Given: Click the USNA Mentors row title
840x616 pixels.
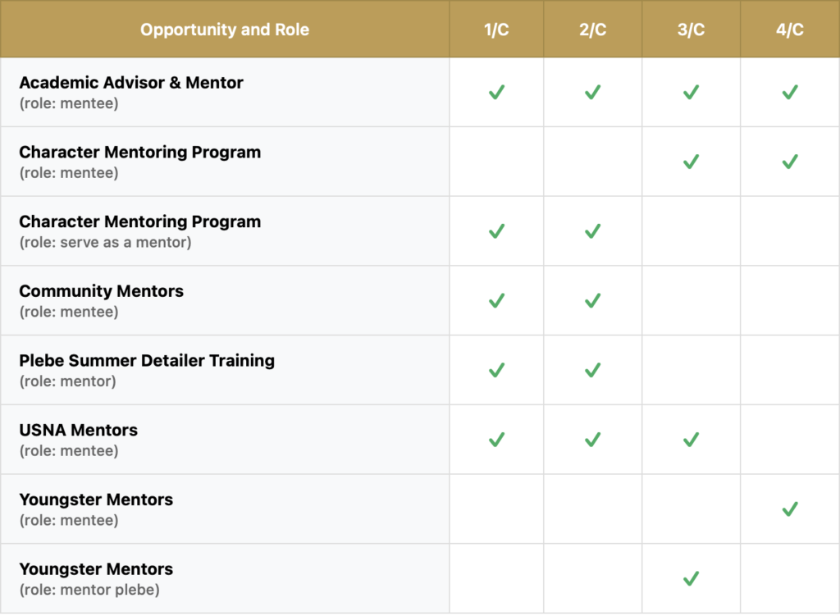Looking at the screenshot, I should point(79,431).
